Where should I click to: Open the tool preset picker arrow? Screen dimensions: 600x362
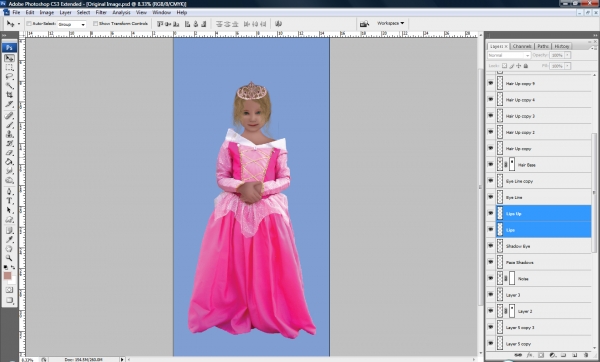19,24
